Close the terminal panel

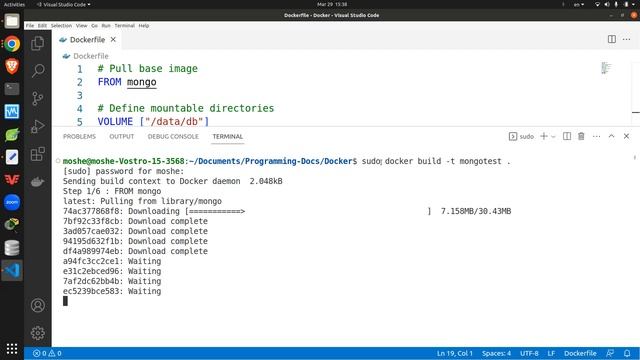[627, 136]
